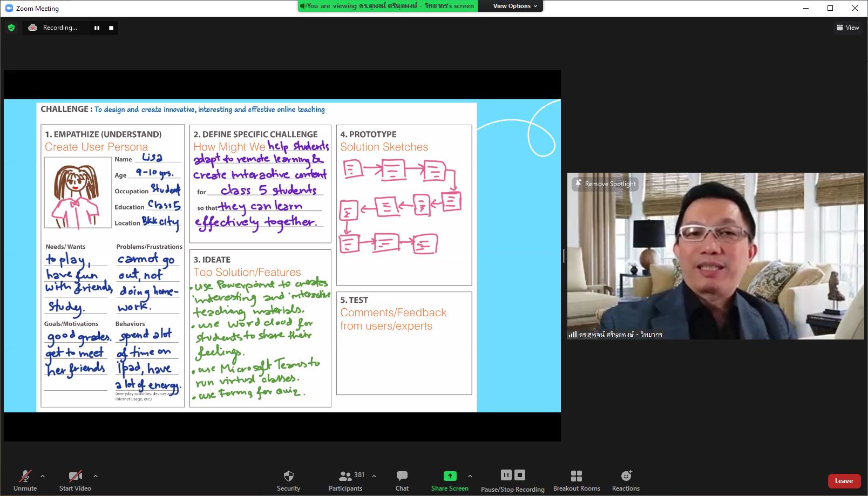The height and width of the screenshot is (496, 868).
Task: Expand share screen options arrow
Action: (470, 476)
